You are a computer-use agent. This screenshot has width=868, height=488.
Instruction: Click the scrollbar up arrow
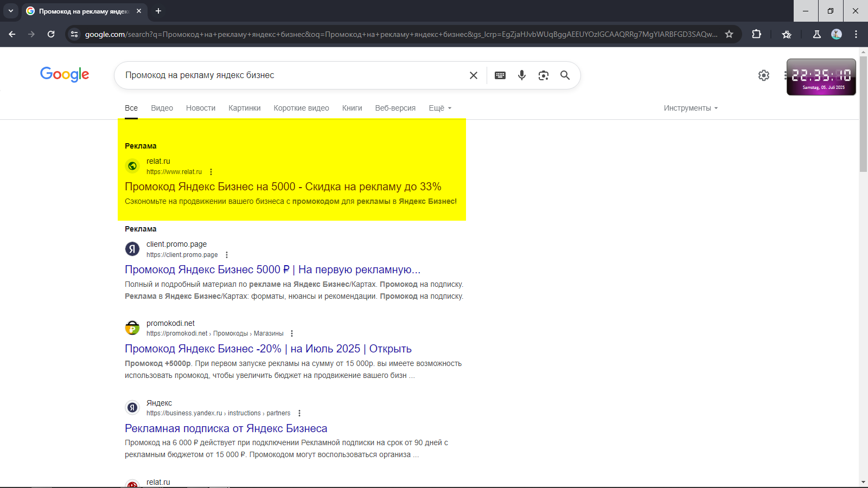point(863,51)
